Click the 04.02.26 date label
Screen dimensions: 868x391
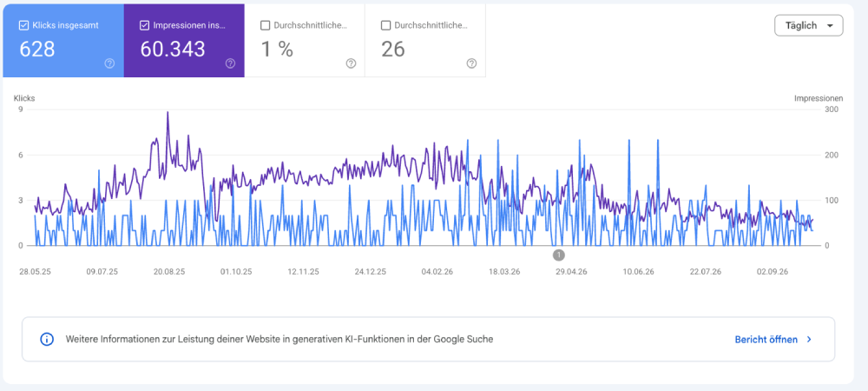point(437,272)
